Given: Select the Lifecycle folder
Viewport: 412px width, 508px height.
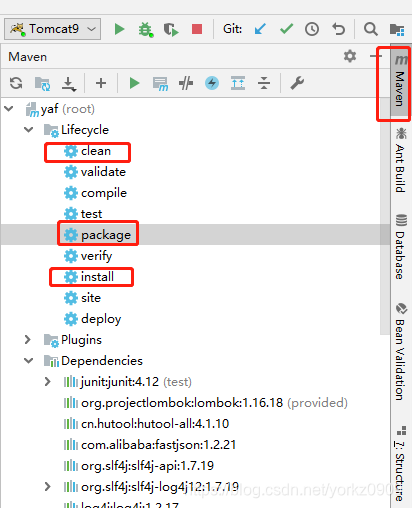Looking at the screenshot, I should tap(76, 130).
